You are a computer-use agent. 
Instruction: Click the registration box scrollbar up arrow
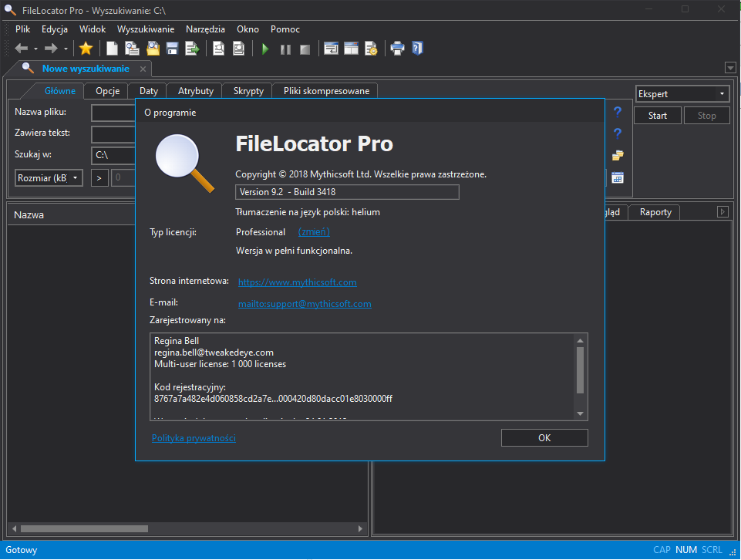point(581,340)
